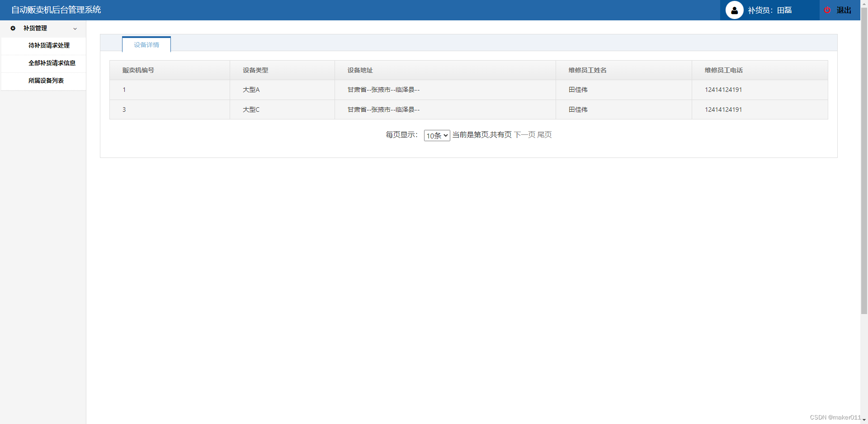Viewport: 868px width, 424px height.
Task: Click 田佳伟 in the 大型C row
Action: [578, 110]
